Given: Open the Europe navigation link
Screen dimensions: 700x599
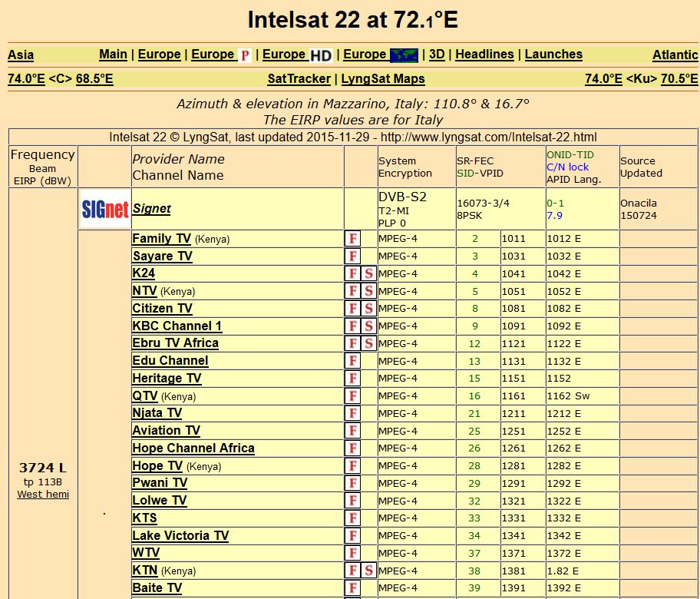Looking at the screenshot, I should [160, 55].
